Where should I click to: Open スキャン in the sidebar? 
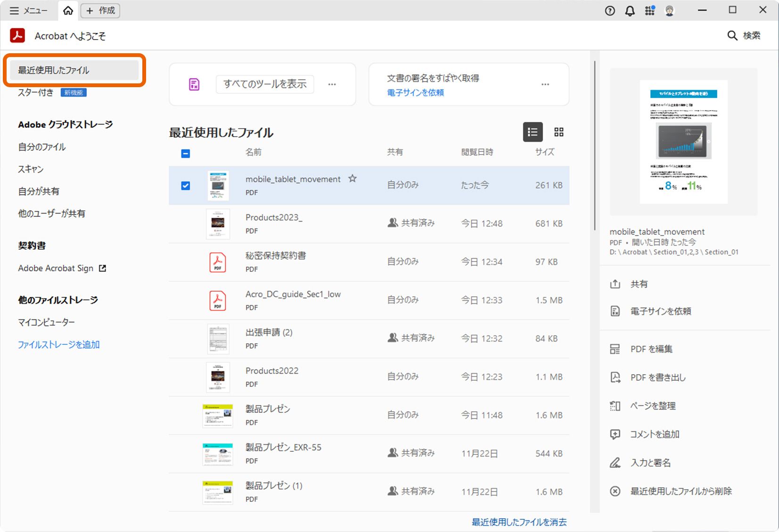coord(31,169)
